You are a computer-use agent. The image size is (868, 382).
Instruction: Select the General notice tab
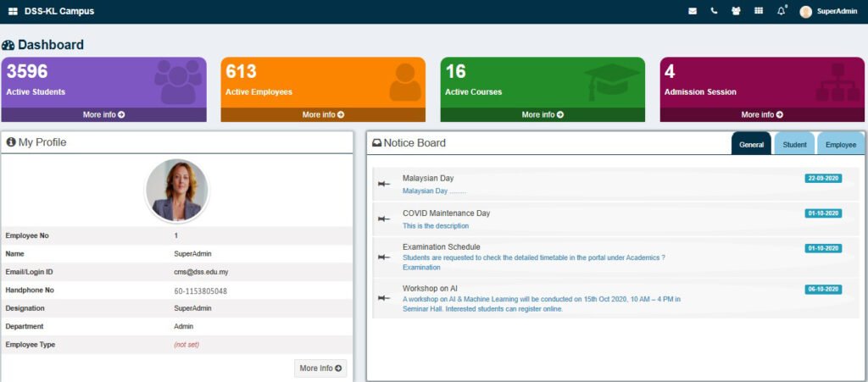751,144
